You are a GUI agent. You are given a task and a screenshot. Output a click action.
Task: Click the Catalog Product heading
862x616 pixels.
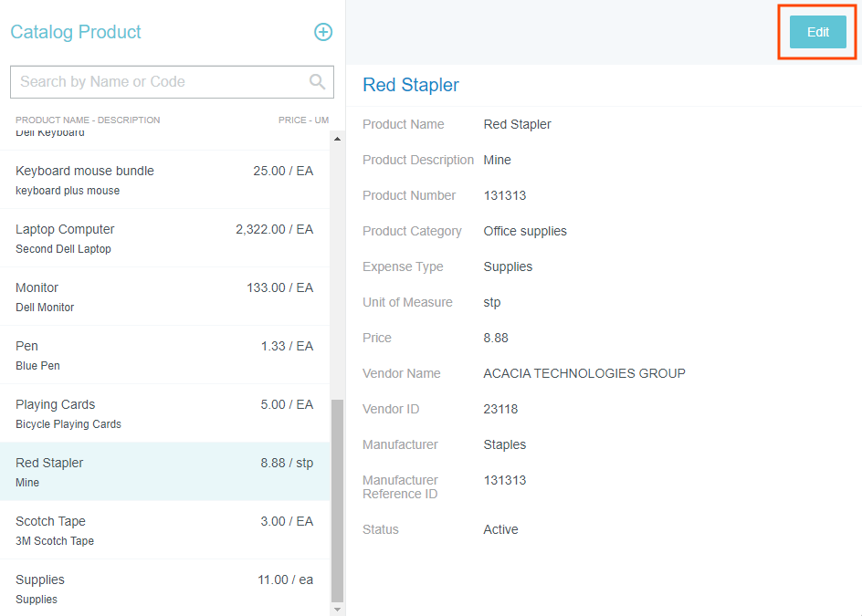pyautogui.click(x=76, y=32)
